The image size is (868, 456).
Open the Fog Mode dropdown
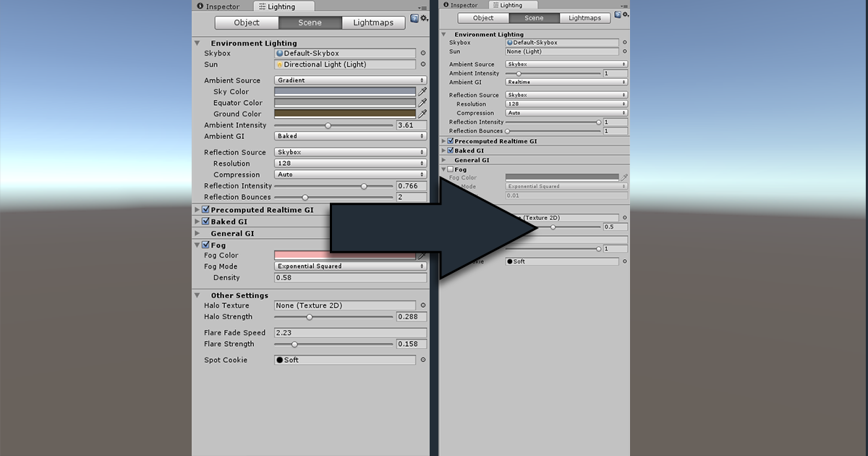[350, 266]
